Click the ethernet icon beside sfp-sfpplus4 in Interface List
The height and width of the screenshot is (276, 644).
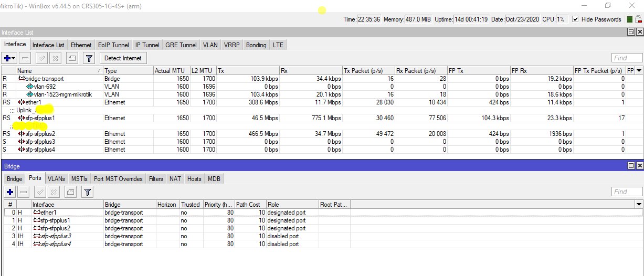(x=22, y=150)
